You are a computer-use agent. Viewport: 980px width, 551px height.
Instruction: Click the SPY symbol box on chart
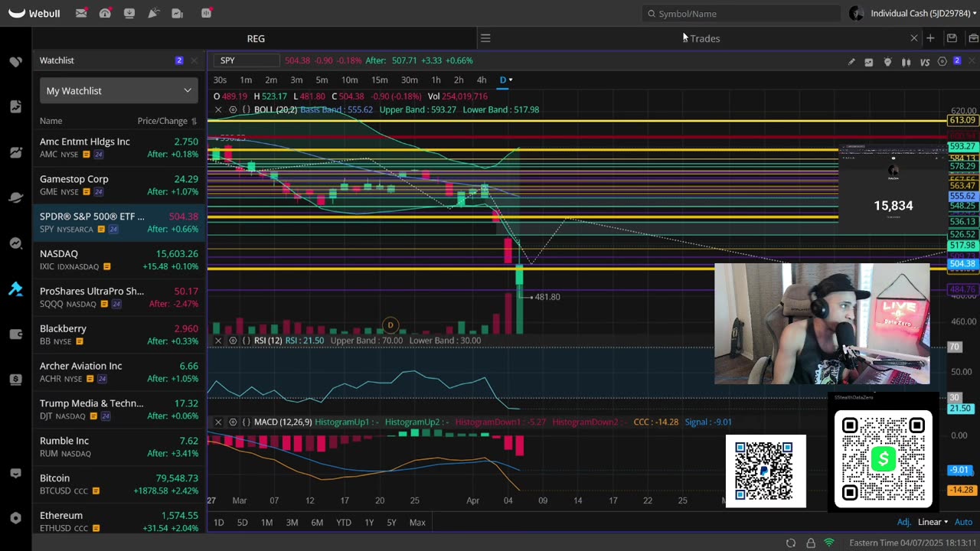click(248, 60)
